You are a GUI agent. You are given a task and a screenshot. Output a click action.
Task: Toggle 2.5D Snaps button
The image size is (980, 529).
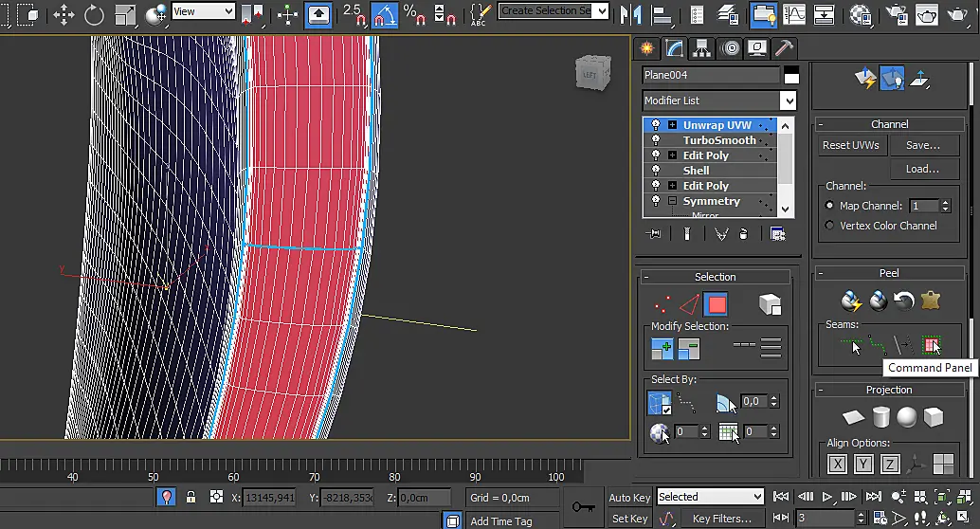[x=354, y=14]
